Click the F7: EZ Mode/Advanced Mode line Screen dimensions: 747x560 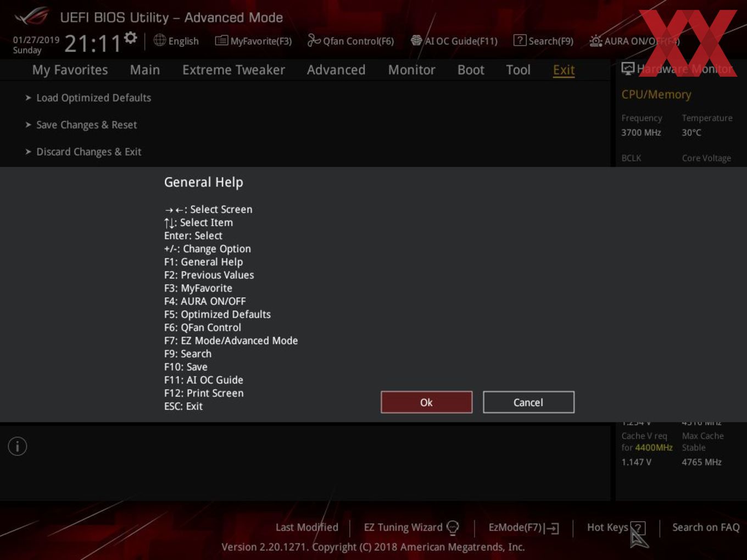(x=231, y=340)
